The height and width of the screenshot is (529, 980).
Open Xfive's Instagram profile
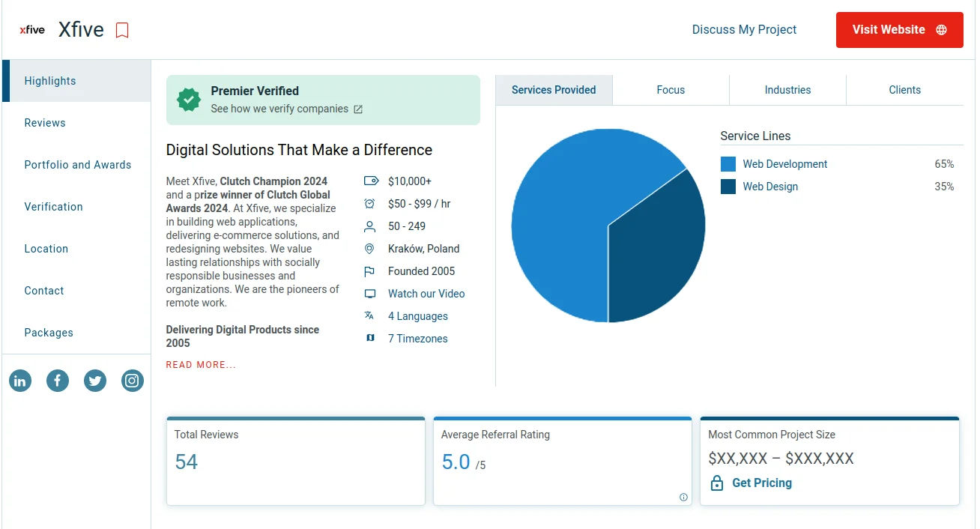133,381
